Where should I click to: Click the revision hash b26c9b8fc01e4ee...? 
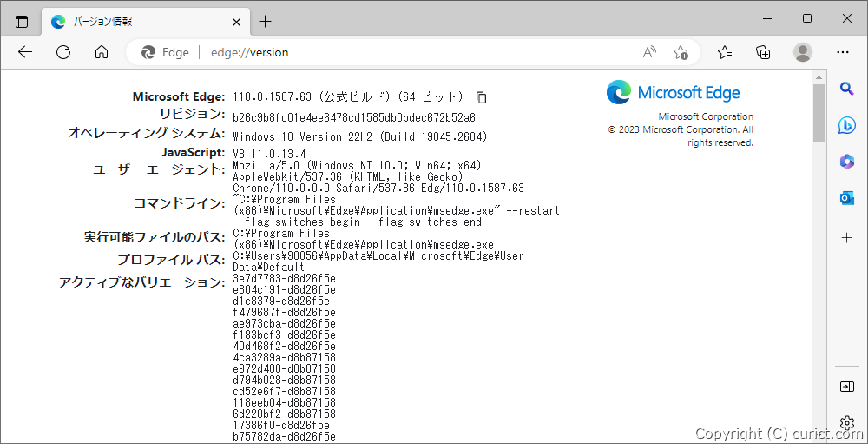(354, 118)
